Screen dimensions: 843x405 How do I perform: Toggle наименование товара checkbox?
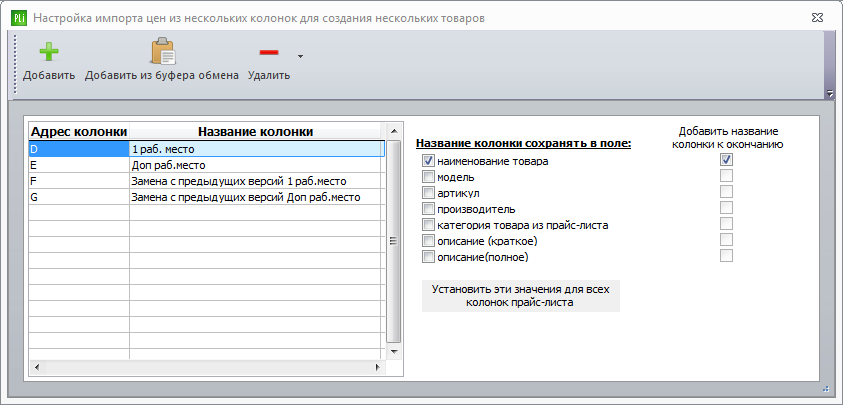(x=428, y=160)
